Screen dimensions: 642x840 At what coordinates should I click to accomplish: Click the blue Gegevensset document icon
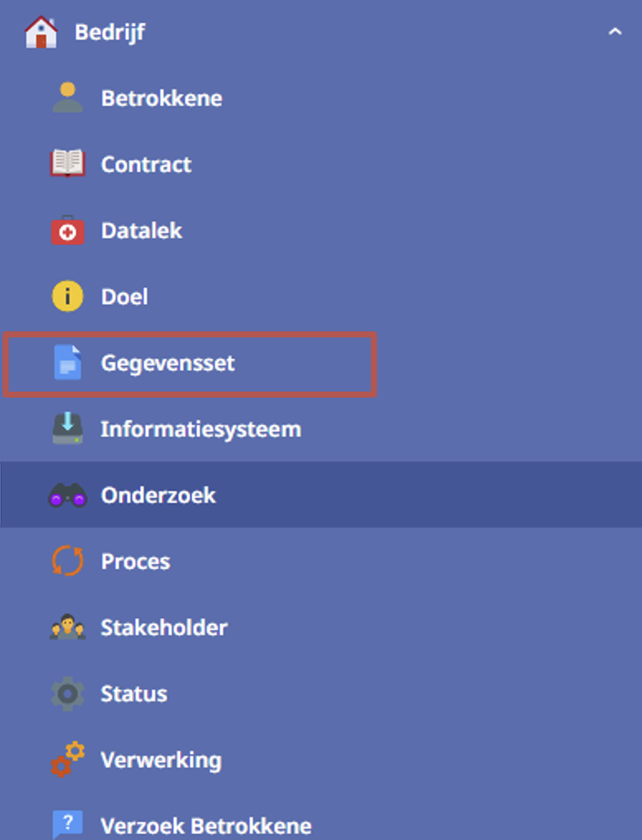coord(67,362)
